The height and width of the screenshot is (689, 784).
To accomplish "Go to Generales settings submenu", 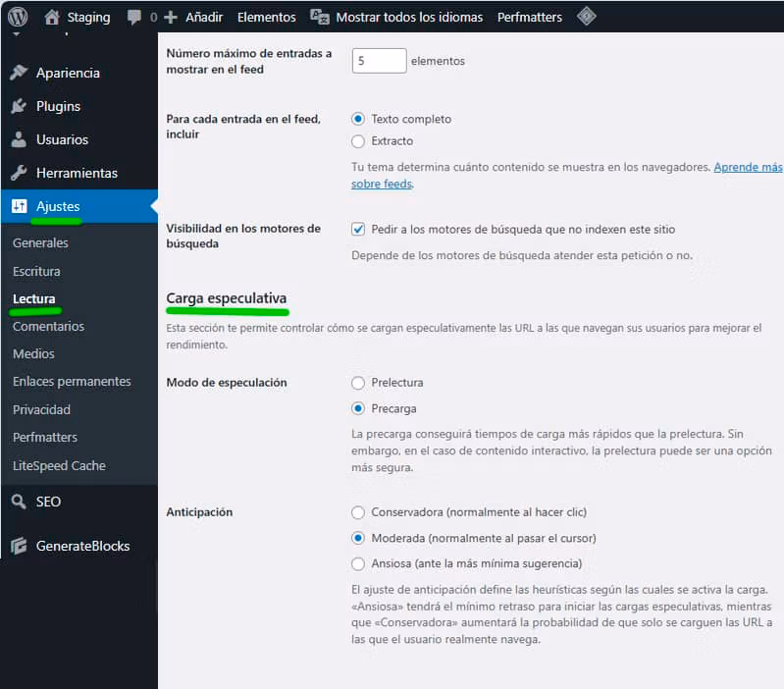I will tap(40, 243).
